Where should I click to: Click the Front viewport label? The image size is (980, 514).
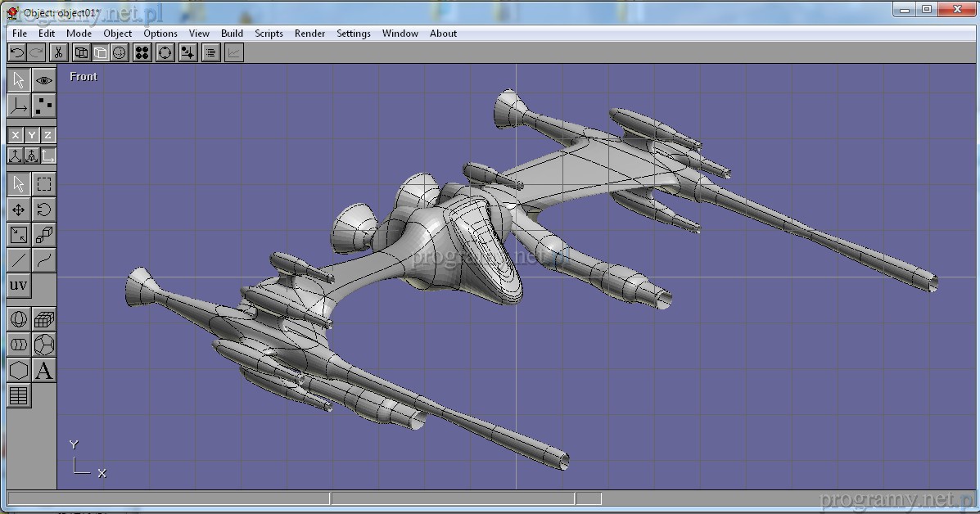point(84,77)
